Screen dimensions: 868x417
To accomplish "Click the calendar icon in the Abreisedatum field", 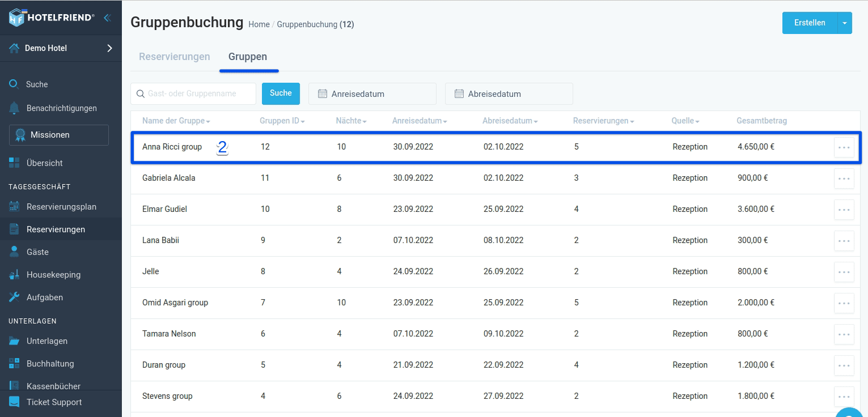I will pyautogui.click(x=459, y=94).
